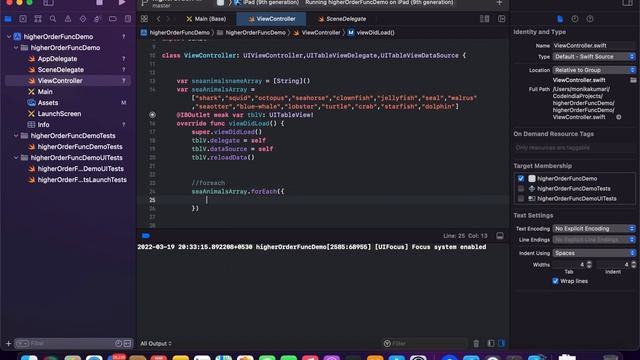Collapse the higherOrderFuncDemo group folder

(x=16, y=48)
